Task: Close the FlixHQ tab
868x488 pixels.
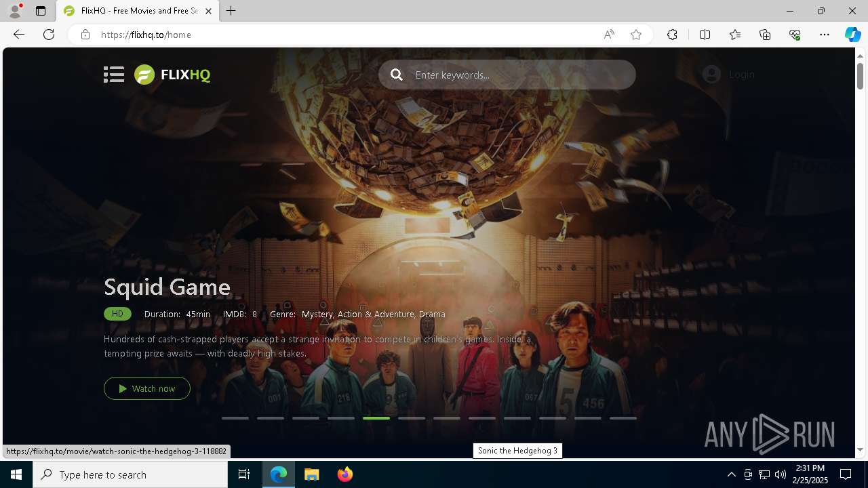Action: (208, 11)
